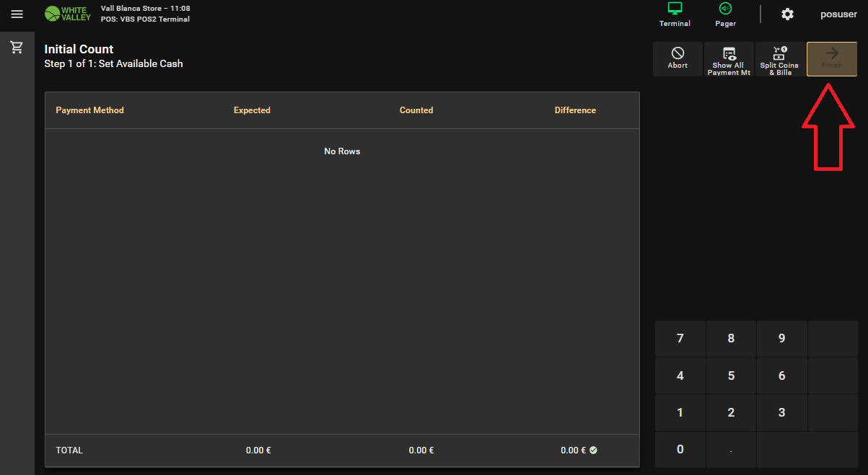Screen dimensions: 868x475
Task: Click the White Valley logo
Action: pyautogui.click(x=68, y=14)
